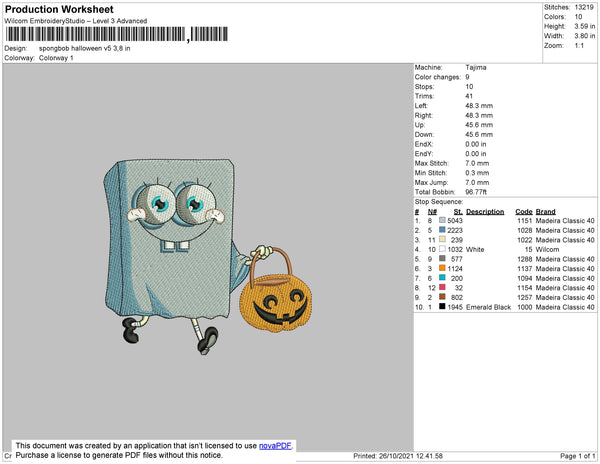
Task: Click the Max Jump value '7.0 mm'
Action: (x=477, y=182)
